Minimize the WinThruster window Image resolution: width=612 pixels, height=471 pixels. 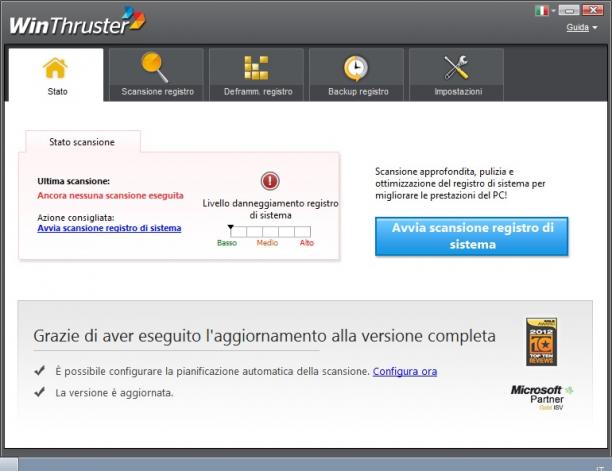(569, 10)
